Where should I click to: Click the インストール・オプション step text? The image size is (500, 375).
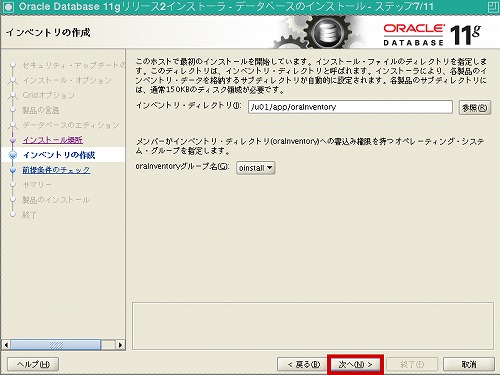click(x=67, y=80)
